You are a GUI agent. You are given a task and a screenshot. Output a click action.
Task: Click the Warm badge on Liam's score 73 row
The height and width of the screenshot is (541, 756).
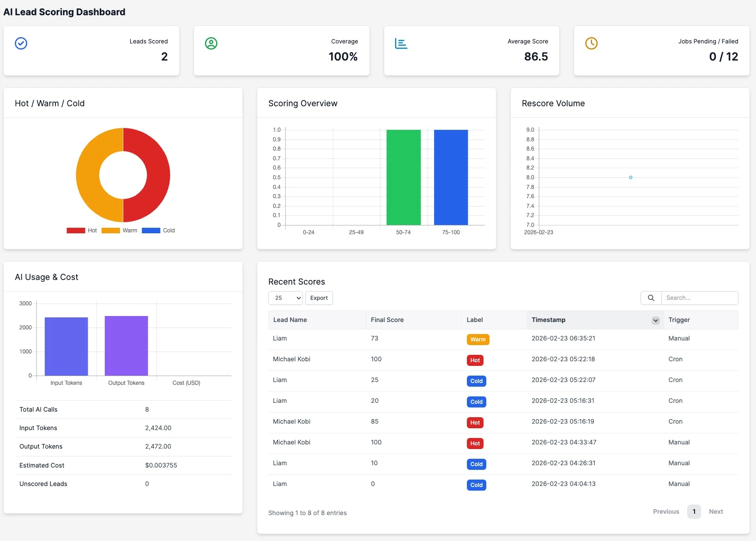click(478, 340)
